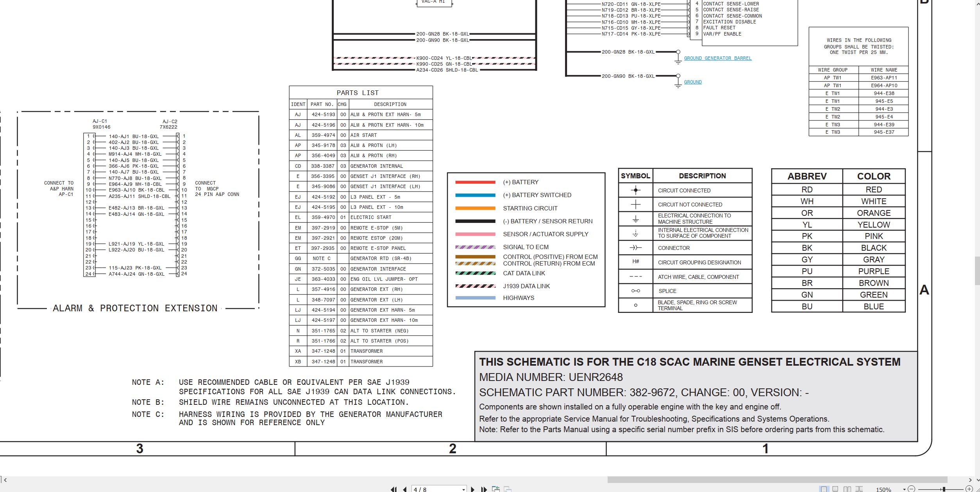Click the 150% zoom level field

pyautogui.click(x=884, y=489)
